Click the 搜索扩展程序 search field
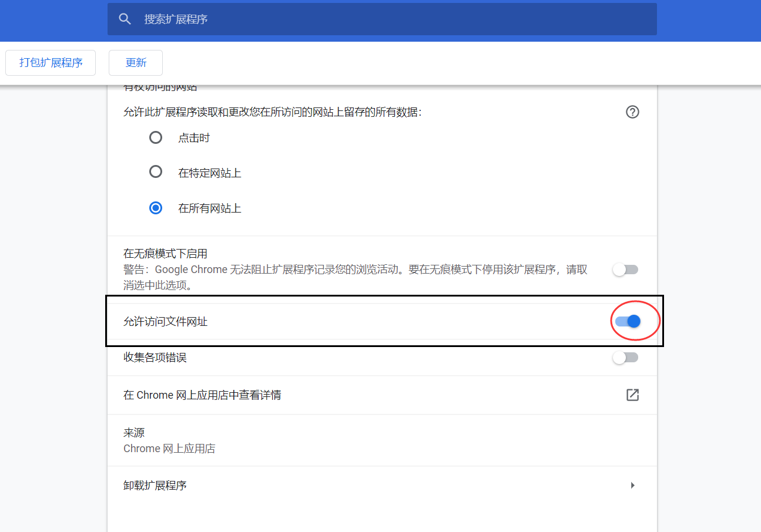 point(382,18)
